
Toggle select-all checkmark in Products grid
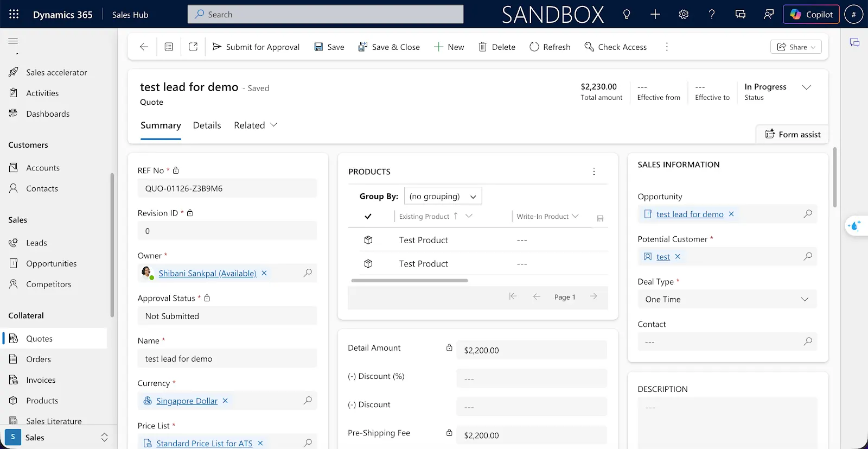(368, 216)
